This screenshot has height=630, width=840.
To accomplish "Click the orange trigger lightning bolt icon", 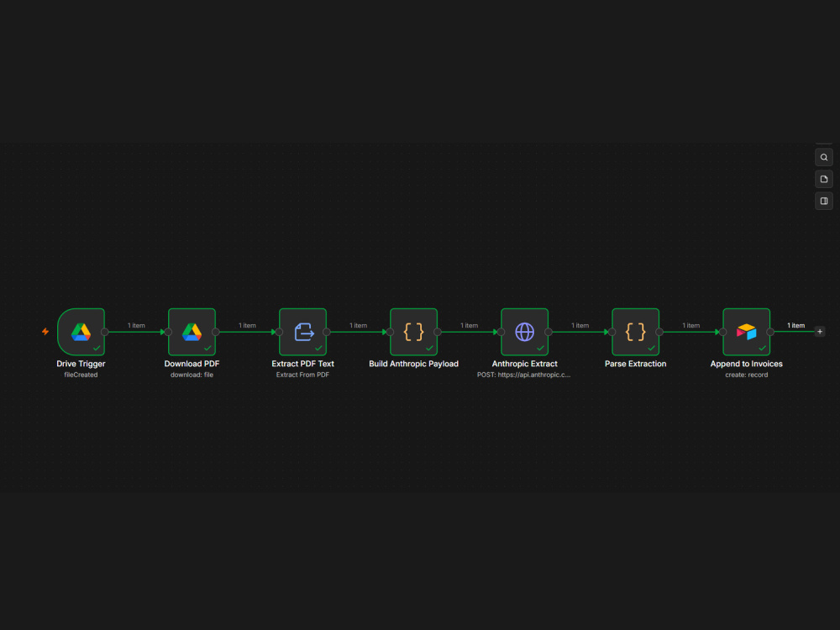I will tap(45, 332).
